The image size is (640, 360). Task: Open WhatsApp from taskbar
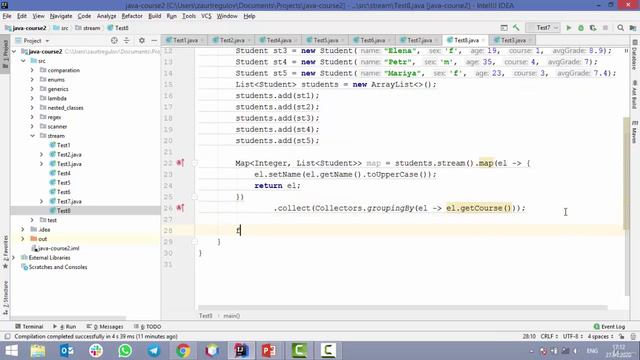[x=125, y=351]
